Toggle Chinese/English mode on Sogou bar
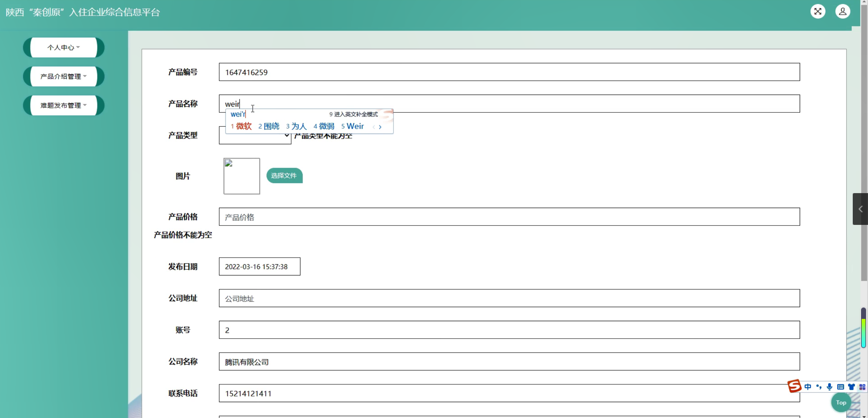This screenshot has height=418, width=868. click(808, 387)
